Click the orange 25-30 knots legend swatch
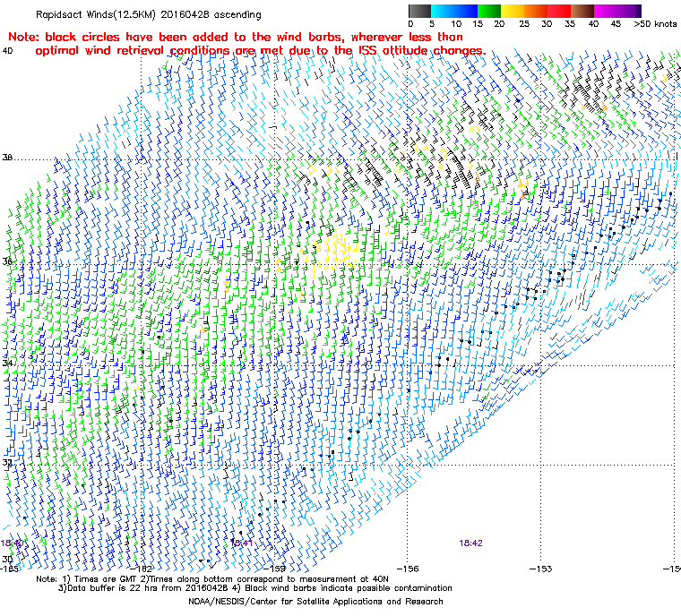The height and width of the screenshot is (616, 681). pyautogui.click(x=536, y=11)
